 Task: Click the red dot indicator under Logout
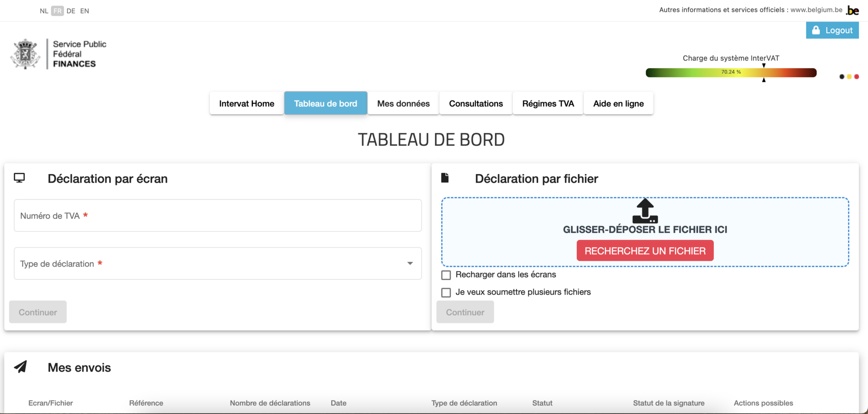[857, 77]
